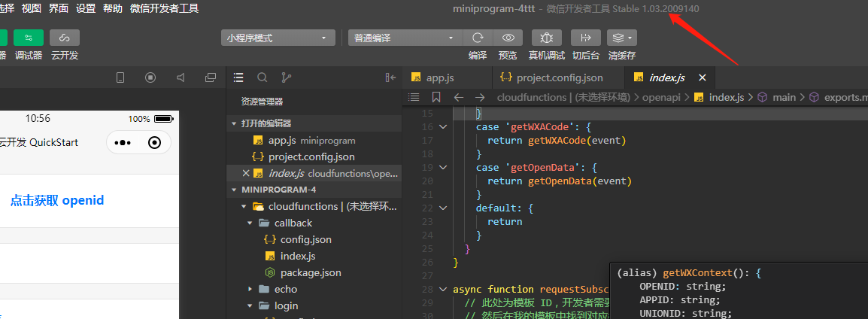This screenshot has width=868, height=319.
Task: Open the 界面 menu
Action: click(x=59, y=8)
